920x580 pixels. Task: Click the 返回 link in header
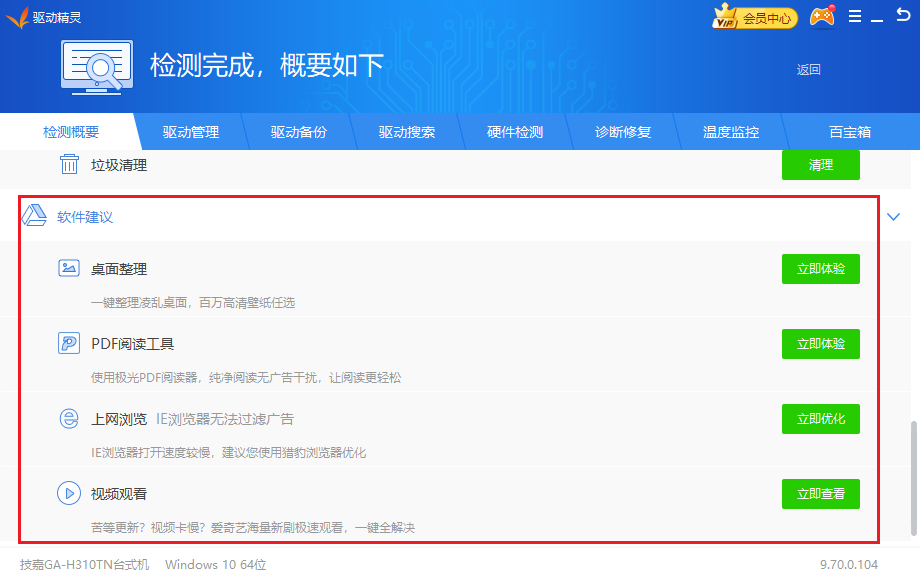click(808, 69)
